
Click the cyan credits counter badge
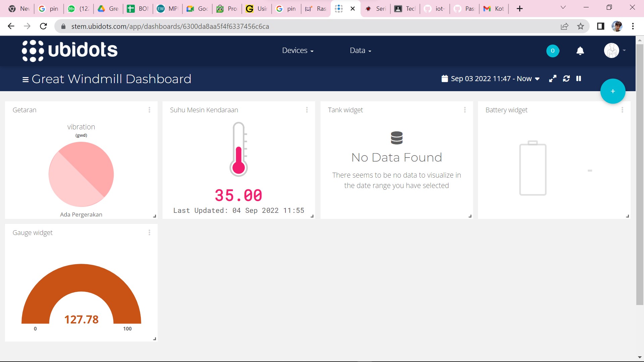tap(552, 51)
